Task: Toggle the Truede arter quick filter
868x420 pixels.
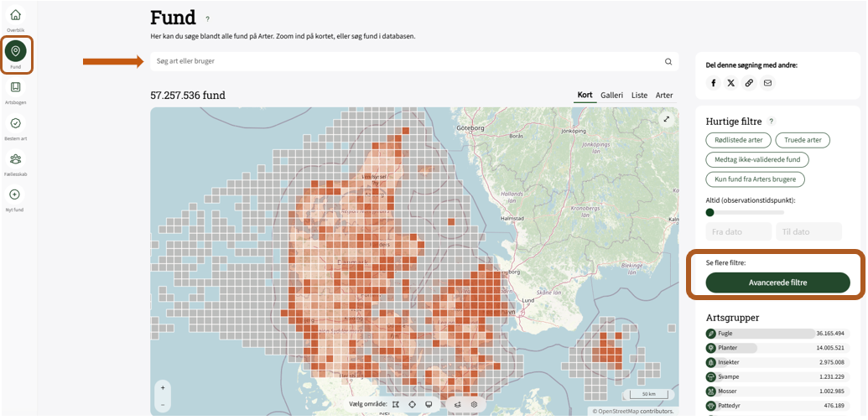Action: [803, 140]
